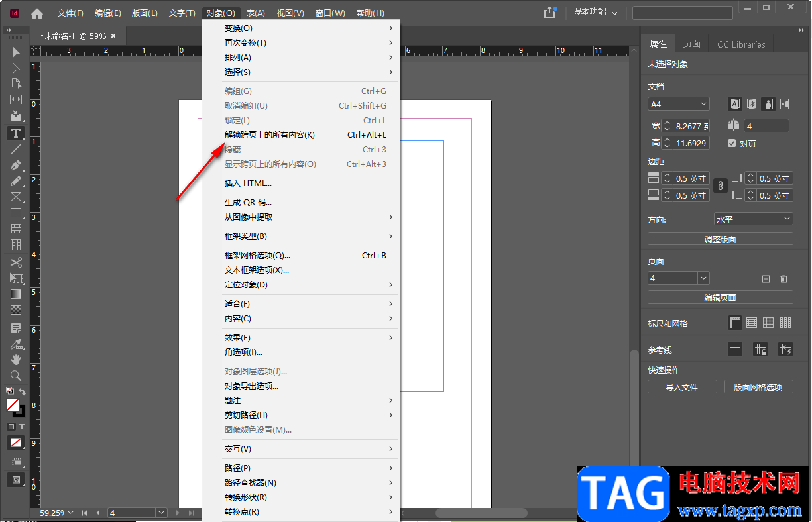The width and height of the screenshot is (812, 522).
Task: Click the pages count field showing 4
Action: (767, 126)
